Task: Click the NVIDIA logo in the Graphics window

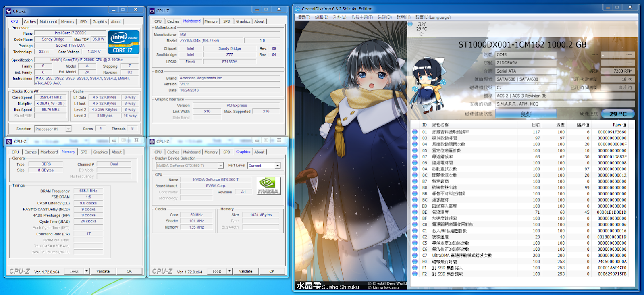Action: click(269, 186)
